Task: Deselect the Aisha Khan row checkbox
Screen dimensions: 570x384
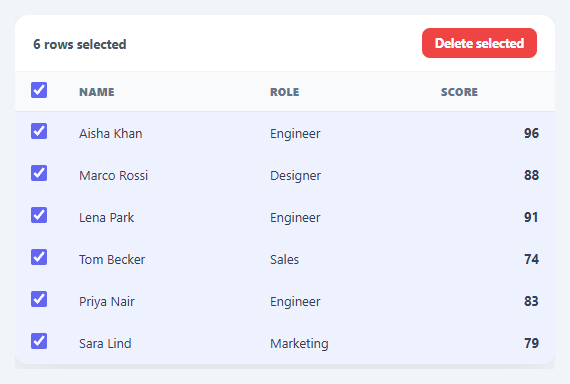Action: (39, 131)
